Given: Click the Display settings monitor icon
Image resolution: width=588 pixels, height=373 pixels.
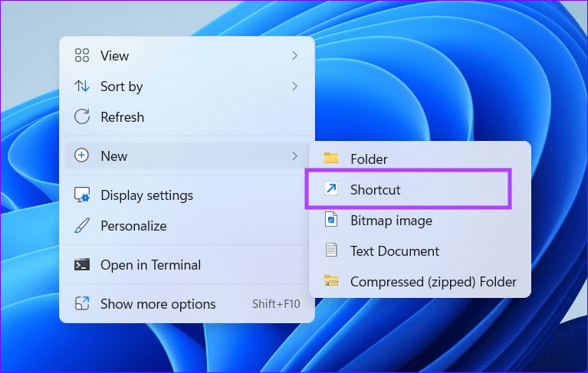Looking at the screenshot, I should [x=82, y=195].
